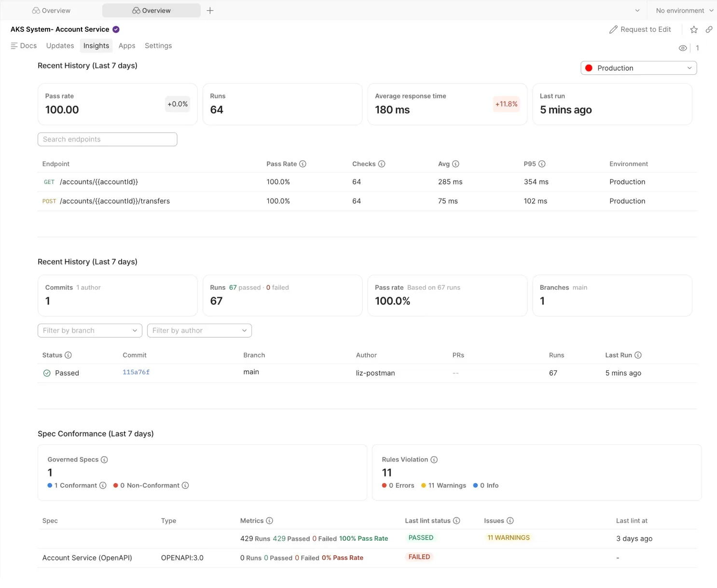This screenshot has width=717, height=588.
Task: Switch to the Updates tab
Action: (60, 46)
